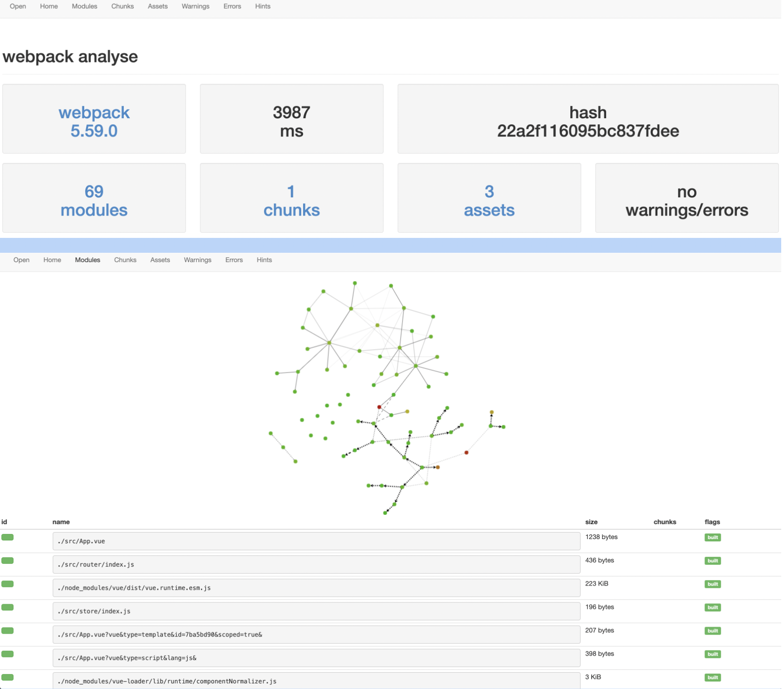The width and height of the screenshot is (784, 689).
Task: Click the "1238 bytes" size cell
Action: (602, 537)
